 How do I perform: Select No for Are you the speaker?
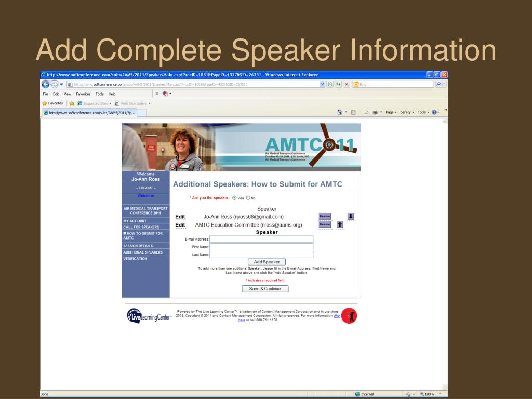coord(248,198)
